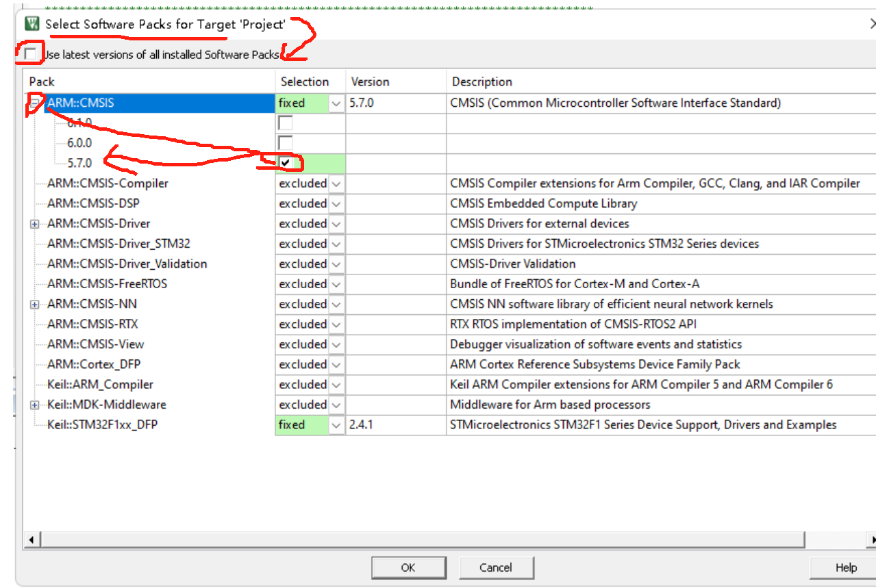Open the Selection dropdown for ARM::CMSIS-DSP
This screenshot has width=876, height=588.
coord(336,203)
